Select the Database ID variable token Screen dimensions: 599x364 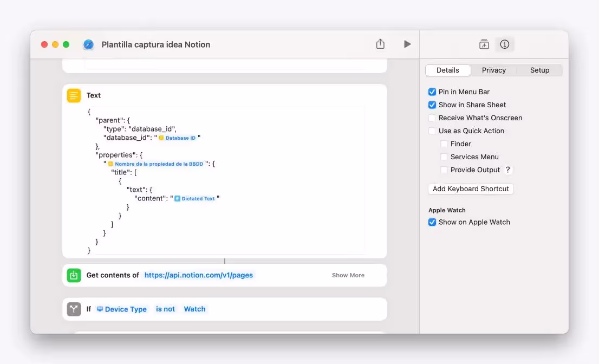(x=177, y=138)
